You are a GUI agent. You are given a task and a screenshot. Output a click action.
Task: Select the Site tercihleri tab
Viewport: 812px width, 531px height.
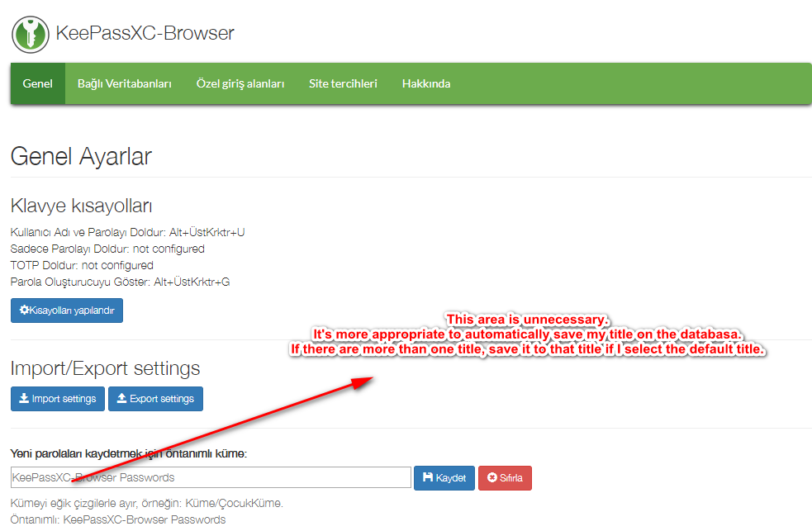[343, 83]
